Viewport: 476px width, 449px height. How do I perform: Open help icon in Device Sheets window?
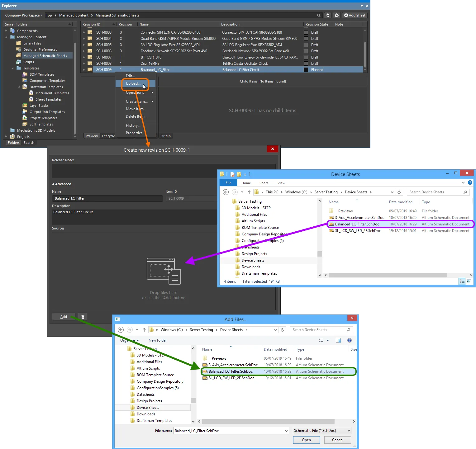pyautogui.click(x=470, y=183)
